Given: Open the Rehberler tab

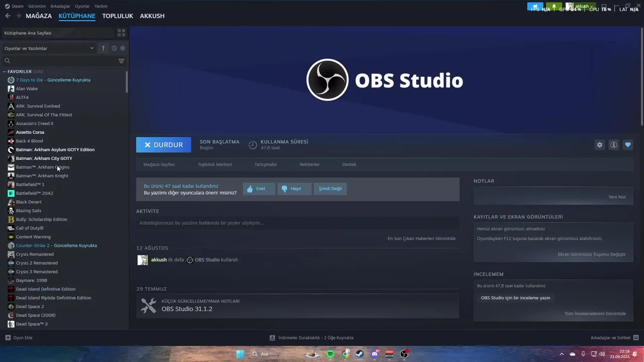Looking at the screenshot, I should point(309,164).
